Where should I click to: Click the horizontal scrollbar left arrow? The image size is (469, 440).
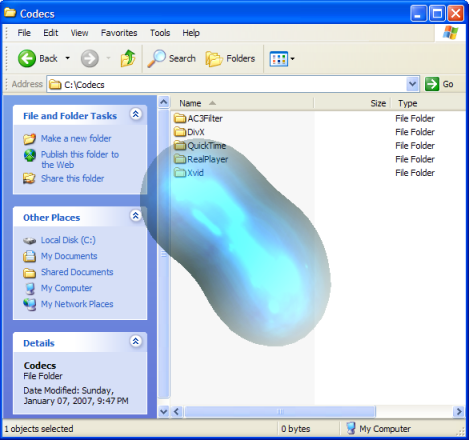[177, 412]
